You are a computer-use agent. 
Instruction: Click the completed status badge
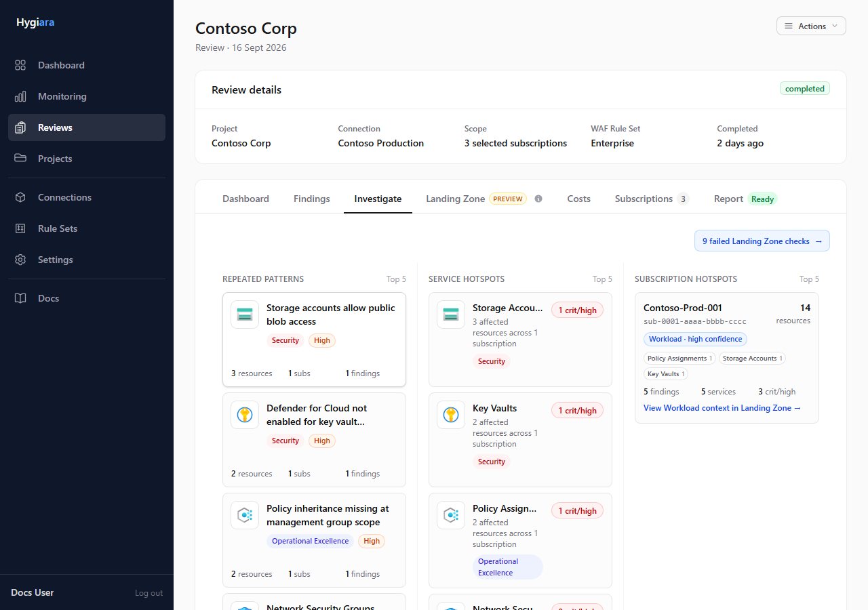805,89
